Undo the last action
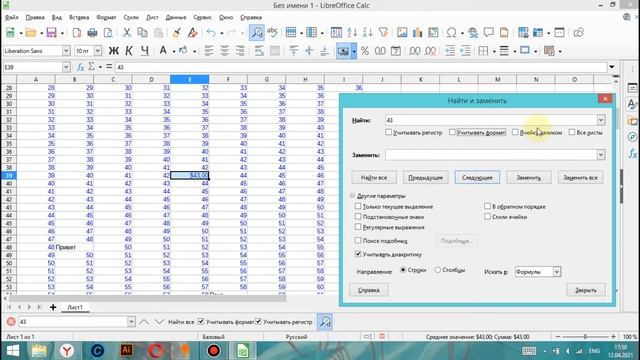Viewport: 640px width, 360px height. point(211,33)
